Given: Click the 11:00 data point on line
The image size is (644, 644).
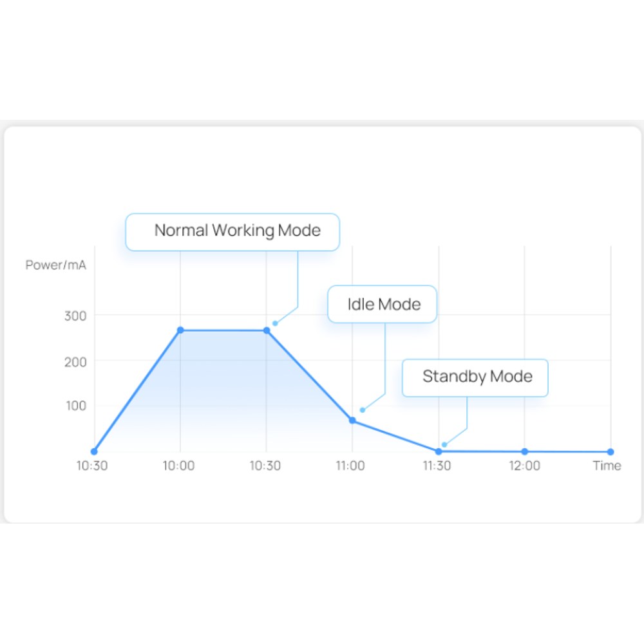Looking at the screenshot, I should click(x=352, y=420).
